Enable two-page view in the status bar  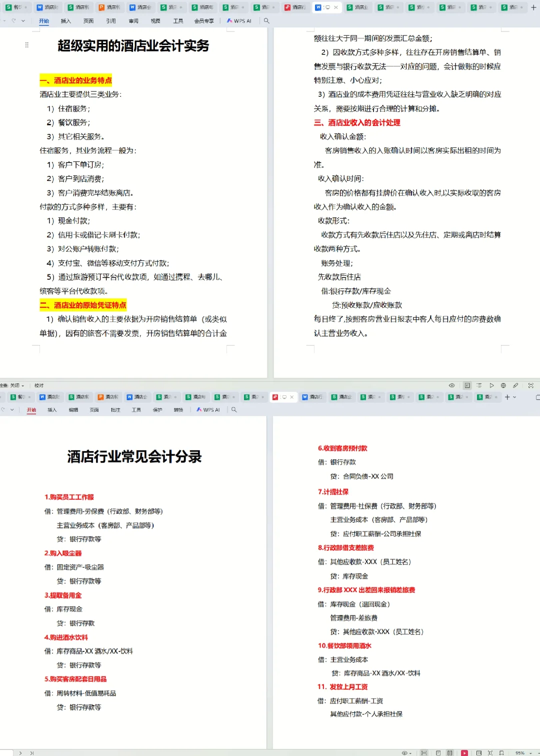tap(449, 753)
